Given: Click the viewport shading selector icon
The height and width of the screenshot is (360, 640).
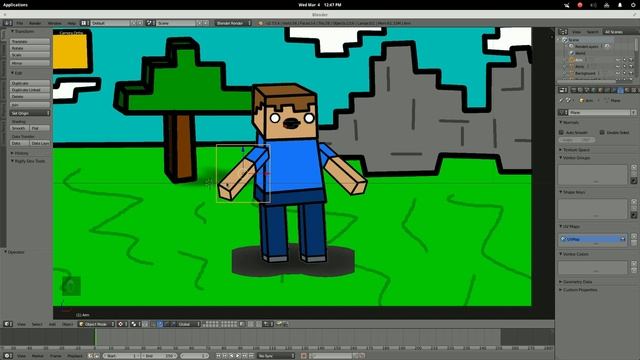Looking at the screenshot, I should coord(122,324).
